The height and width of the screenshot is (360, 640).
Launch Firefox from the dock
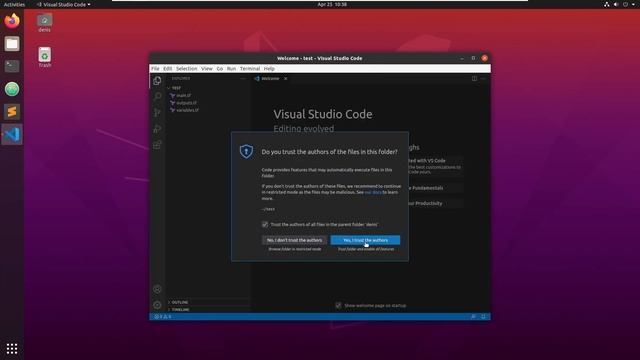coord(12,21)
